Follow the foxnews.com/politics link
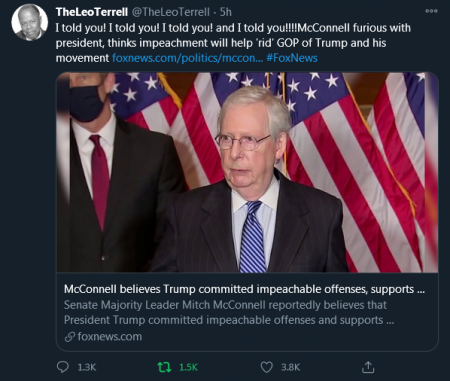This screenshot has width=450, height=381. pos(188,58)
